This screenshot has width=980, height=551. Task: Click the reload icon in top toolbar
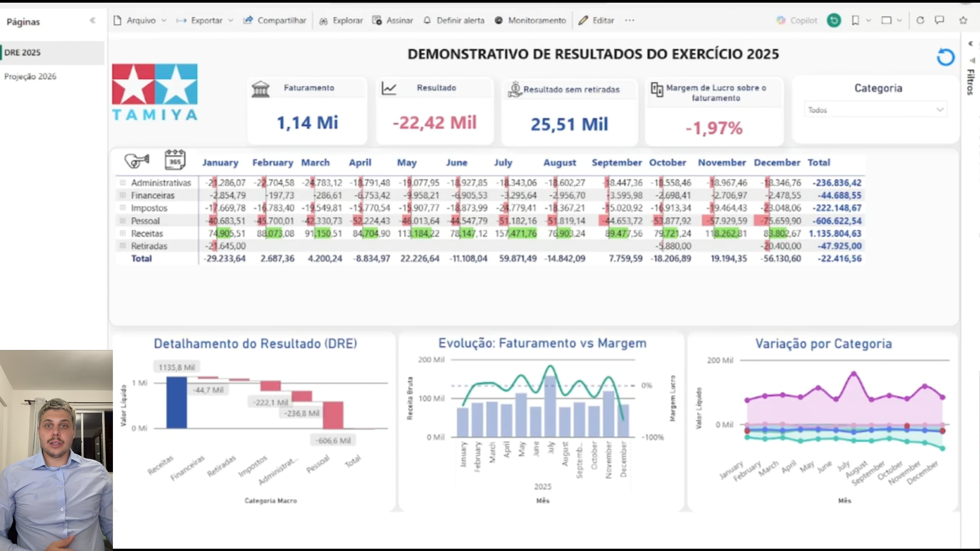[x=920, y=20]
